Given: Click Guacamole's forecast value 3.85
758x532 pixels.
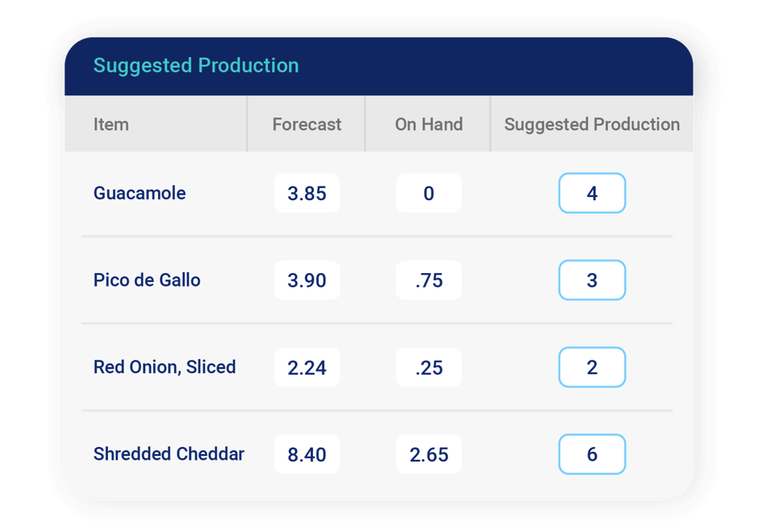Looking at the screenshot, I should (x=307, y=192).
